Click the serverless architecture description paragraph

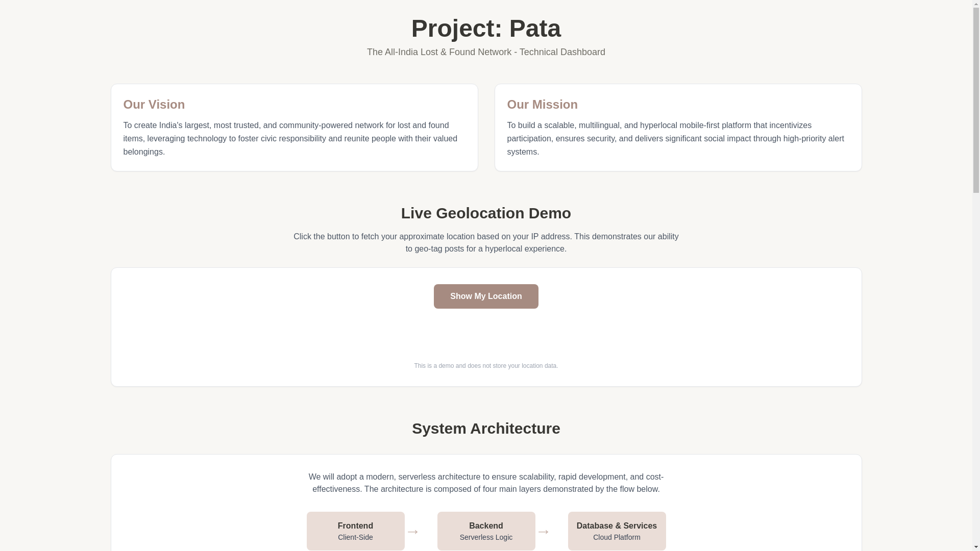click(x=486, y=483)
